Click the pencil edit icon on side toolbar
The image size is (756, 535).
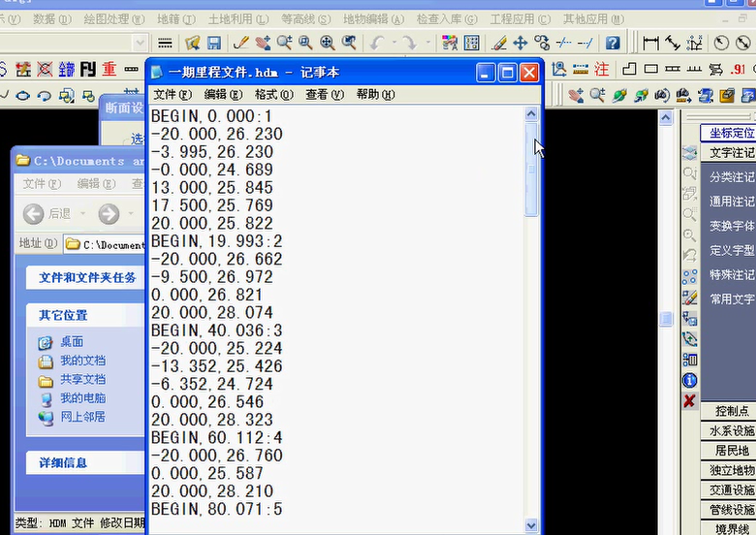[689, 298]
